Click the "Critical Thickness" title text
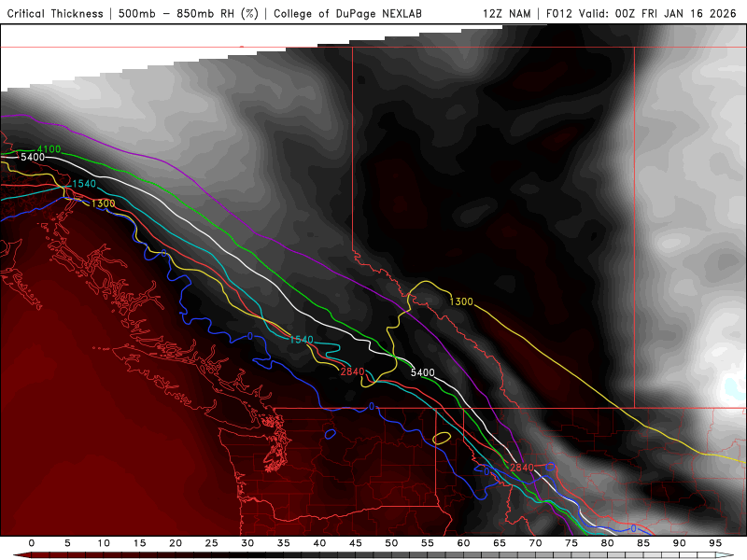Screen dimensions: 747x560 click(x=55, y=13)
